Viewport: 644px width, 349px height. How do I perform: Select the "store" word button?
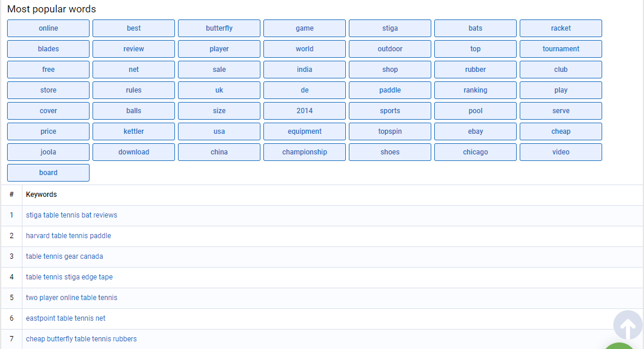click(48, 90)
